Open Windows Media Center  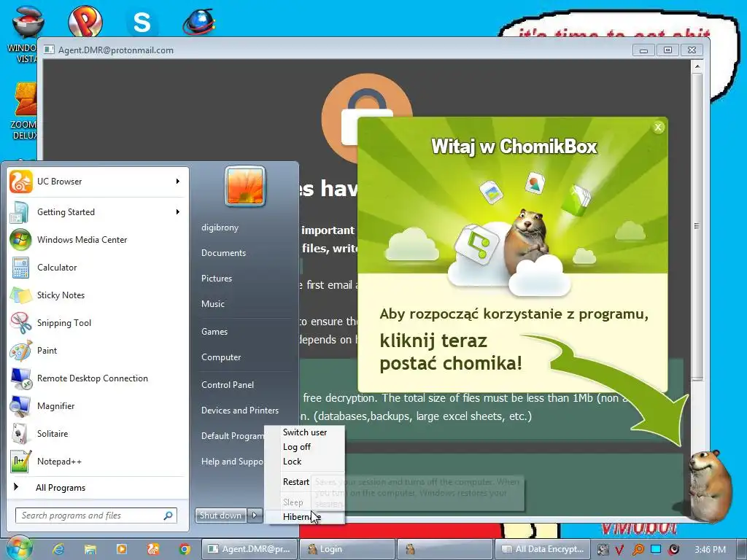click(x=98, y=239)
